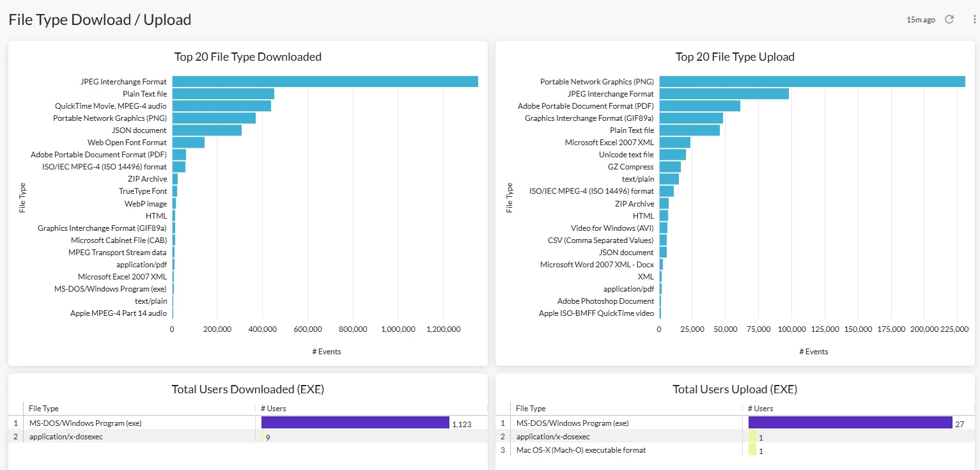Click the 1,123 user count value
Image resolution: width=980 pixels, height=470 pixels.
pos(462,424)
